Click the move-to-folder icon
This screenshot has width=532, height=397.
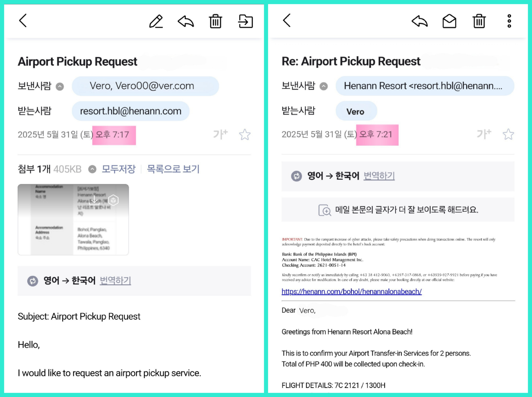point(245,21)
